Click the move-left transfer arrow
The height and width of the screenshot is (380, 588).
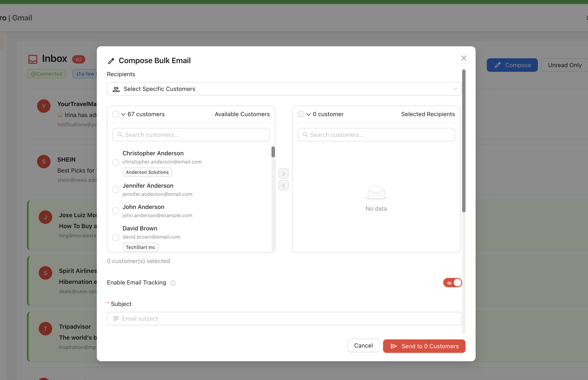click(283, 185)
